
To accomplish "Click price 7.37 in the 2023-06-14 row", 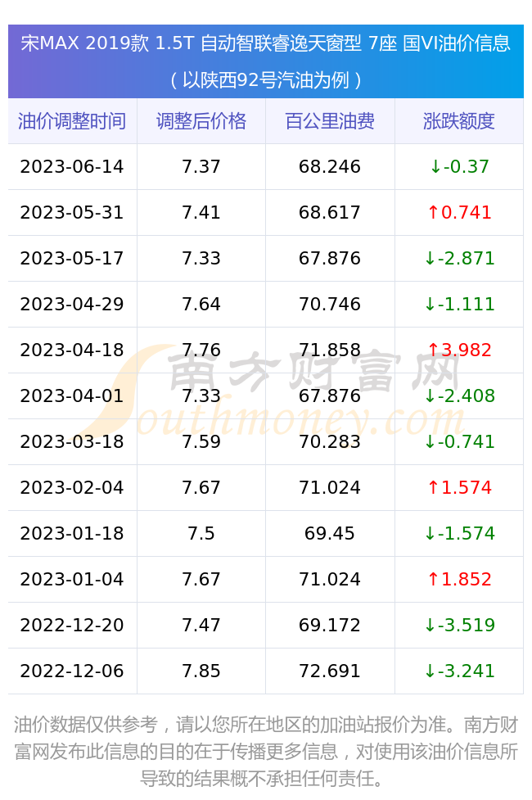I will tap(201, 167).
